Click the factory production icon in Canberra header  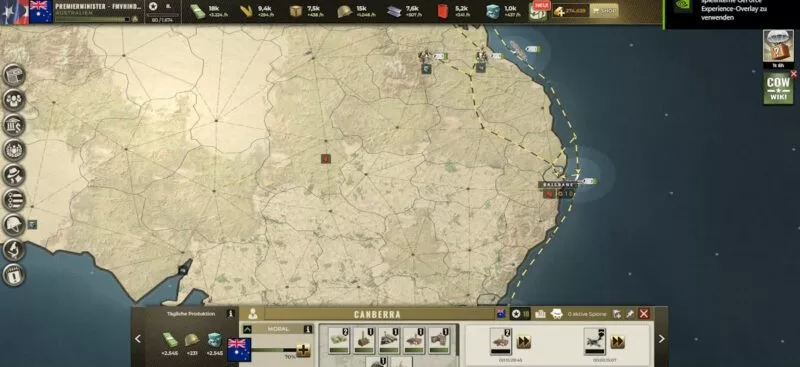tap(540, 314)
